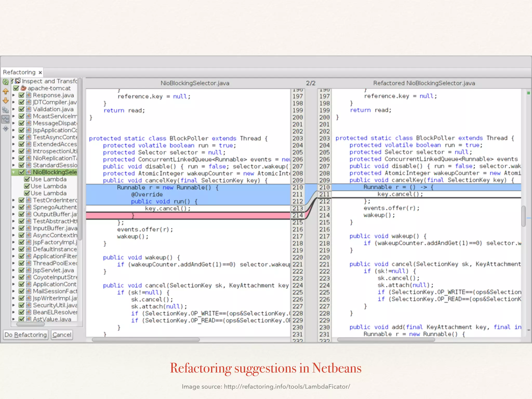Uncheck the McastServiceImpl checkbox
This screenshot has width=532, height=399.
22,116
